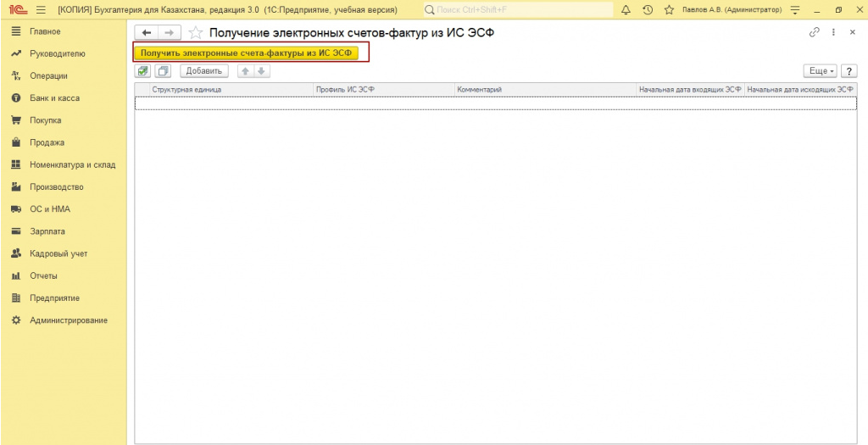
Task: Open the hamburger main menu icon
Action: point(40,9)
